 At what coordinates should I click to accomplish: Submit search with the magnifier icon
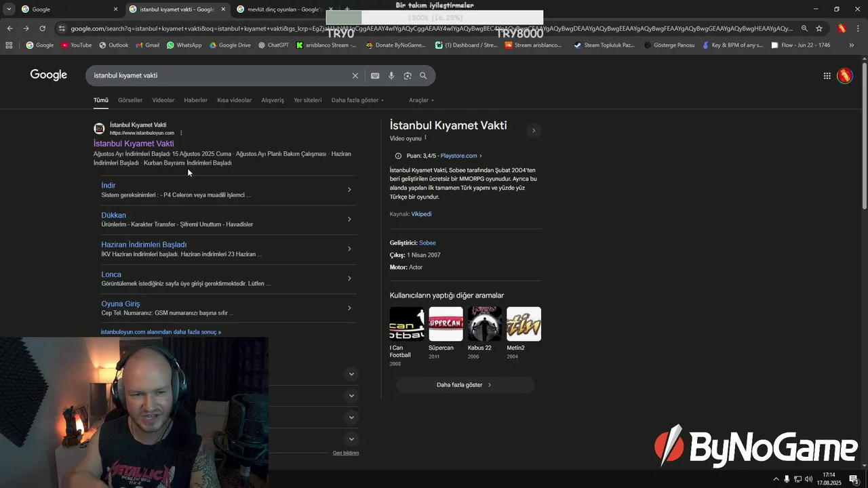(423, 76)
